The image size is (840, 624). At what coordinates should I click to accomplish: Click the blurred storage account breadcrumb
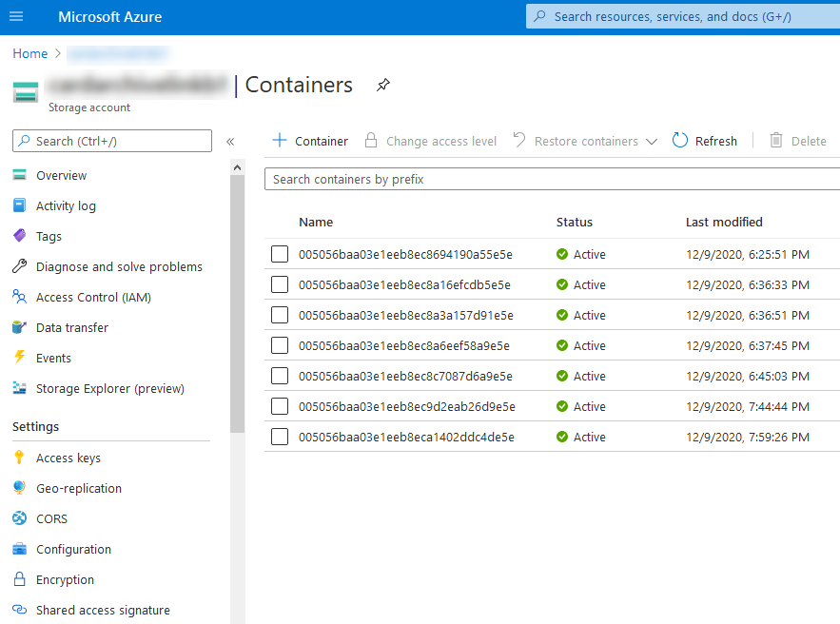[118, 53]
